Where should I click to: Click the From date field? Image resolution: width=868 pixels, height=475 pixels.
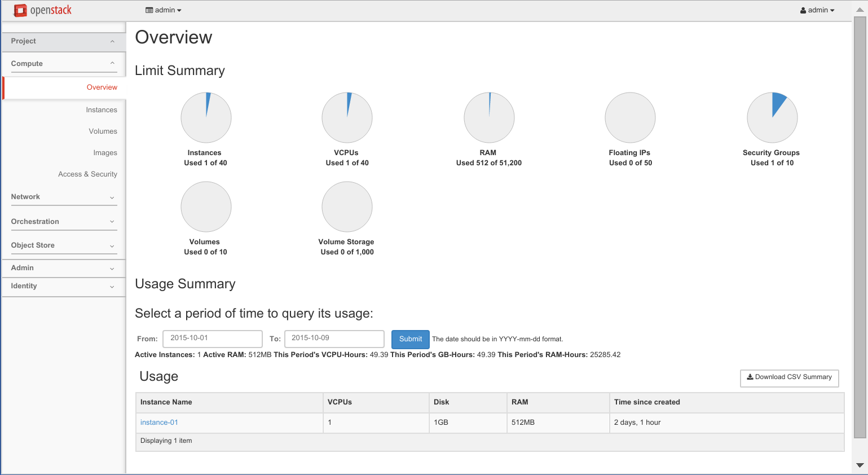coord(212,338)
